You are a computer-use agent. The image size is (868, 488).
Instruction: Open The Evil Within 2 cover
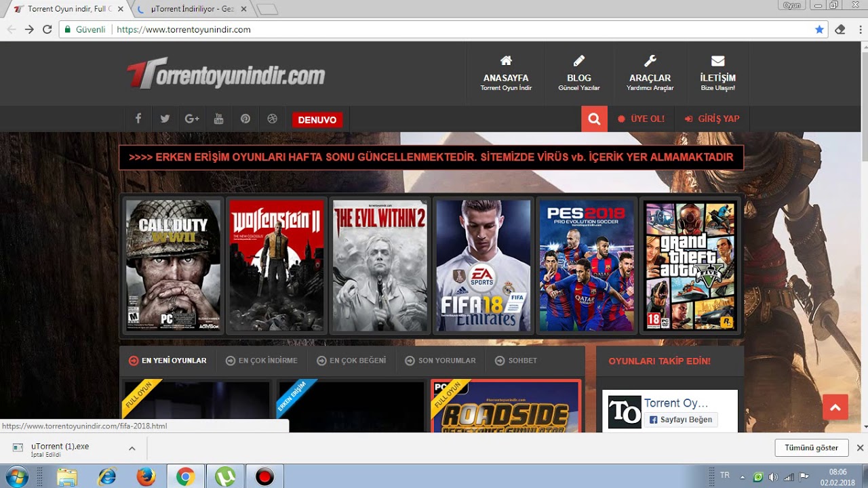point(380,265)
